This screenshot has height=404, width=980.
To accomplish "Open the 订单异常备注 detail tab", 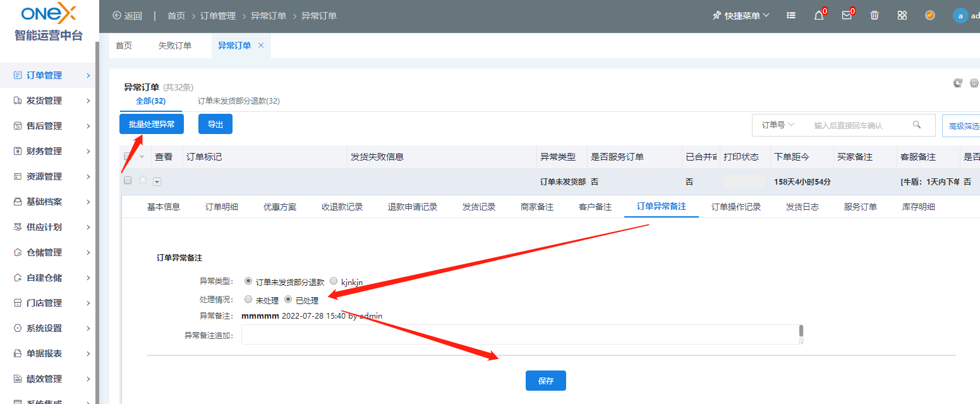I will pos(662,206).
